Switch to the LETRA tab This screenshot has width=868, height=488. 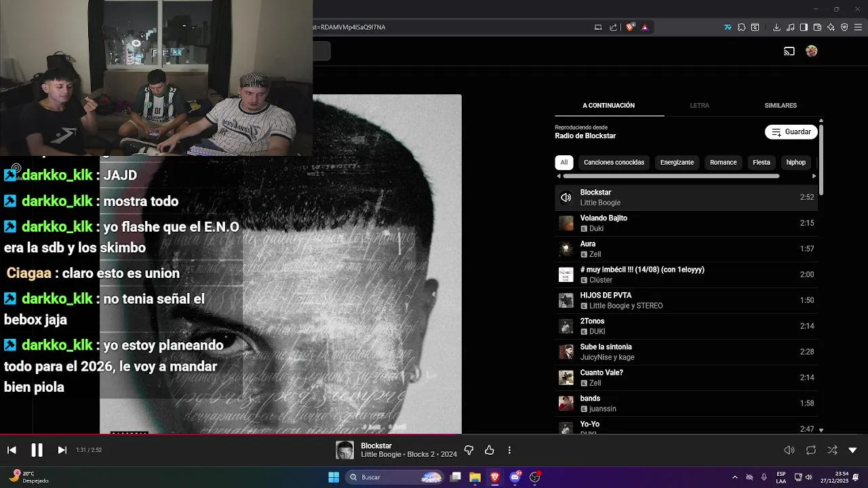[699, 106]
